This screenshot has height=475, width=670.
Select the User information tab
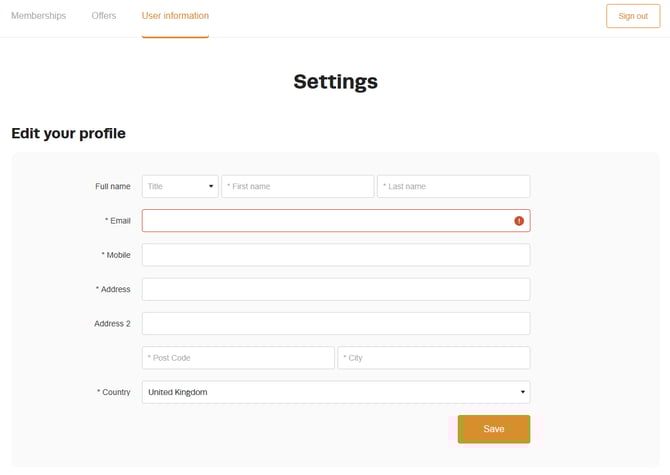point(175,16)
